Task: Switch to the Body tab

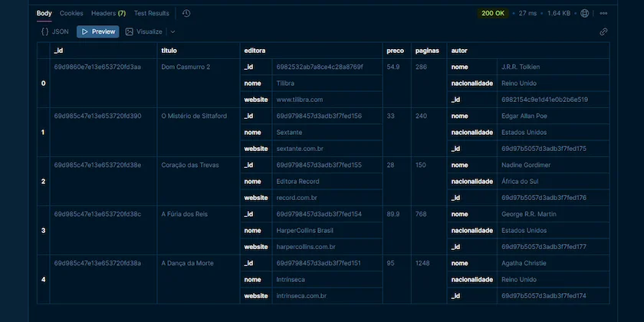Action: pyautogui.click(x=44, y=13)
